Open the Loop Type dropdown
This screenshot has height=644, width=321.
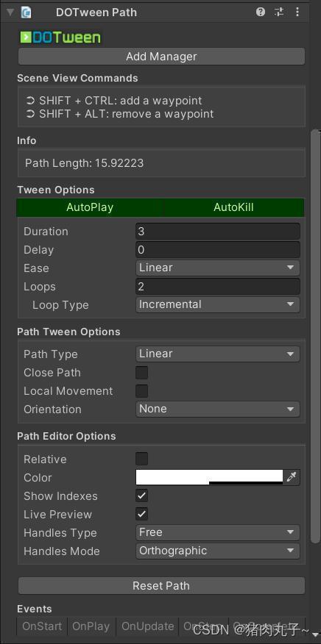pos(218,305)
